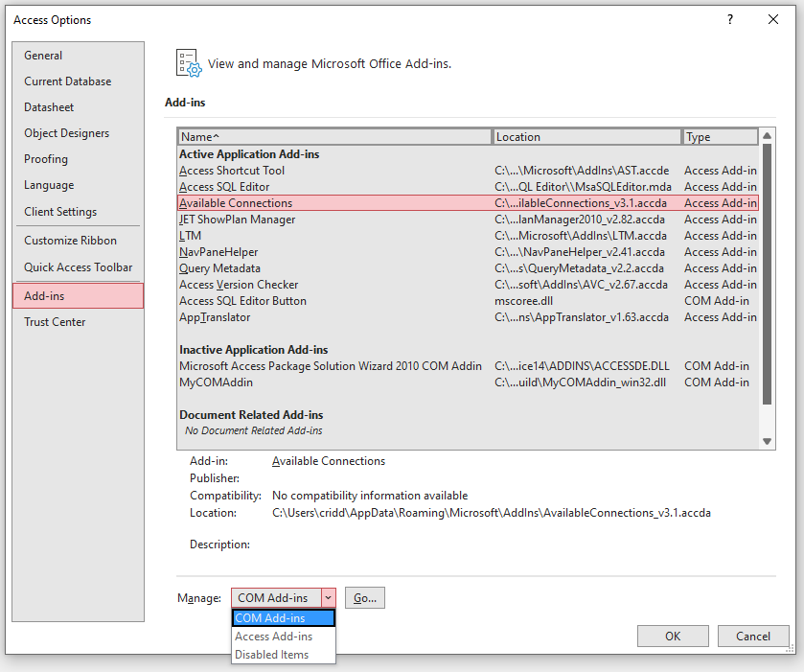Sort add-ins by Name column header

click(334, 137)
